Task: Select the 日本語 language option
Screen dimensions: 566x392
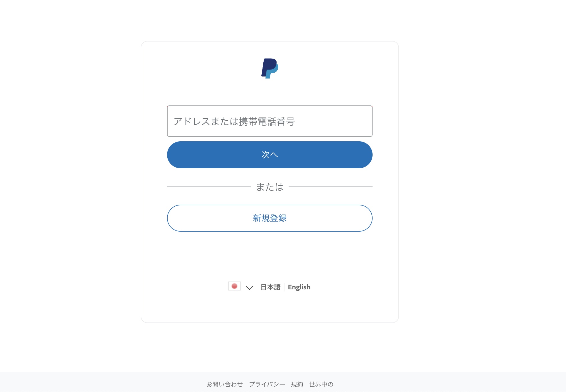Action: 271,287
